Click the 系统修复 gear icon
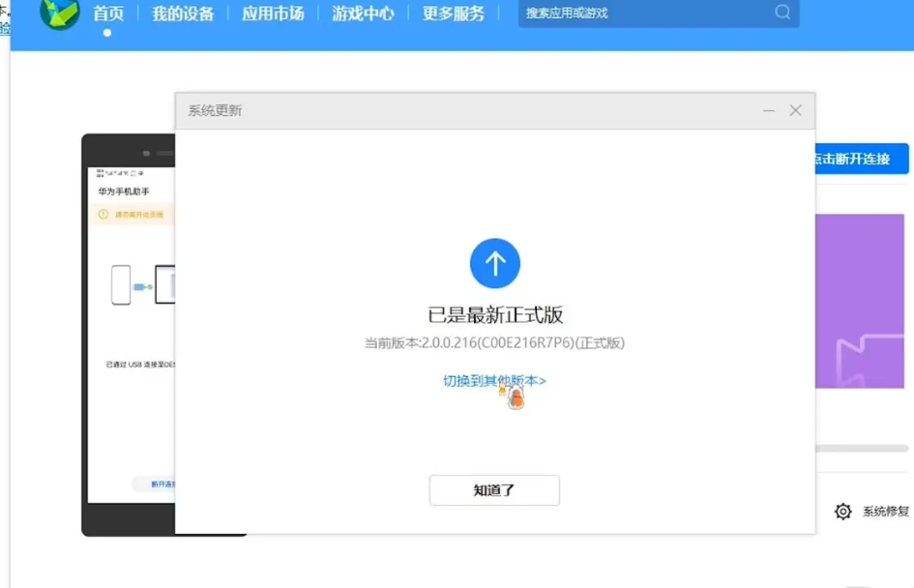The image size is (914, 588). click(x=843, y=512)
